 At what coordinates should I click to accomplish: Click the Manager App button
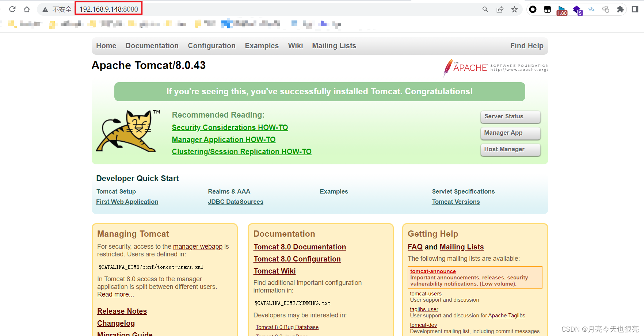(x=510, y=133)
